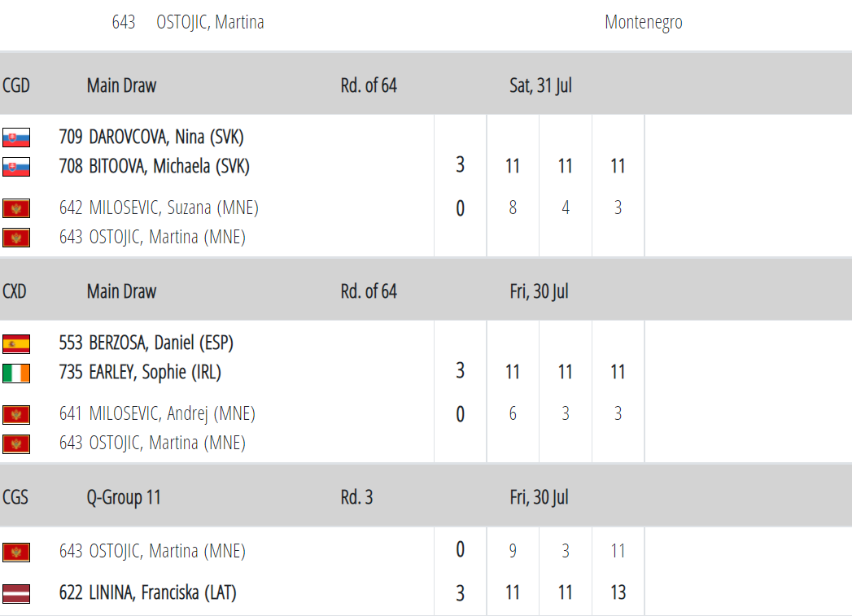The image size is (852, 616).
Task: Select 642 MILOSEVIC, Suzana (MNE)
Action: tap(159, 208)
